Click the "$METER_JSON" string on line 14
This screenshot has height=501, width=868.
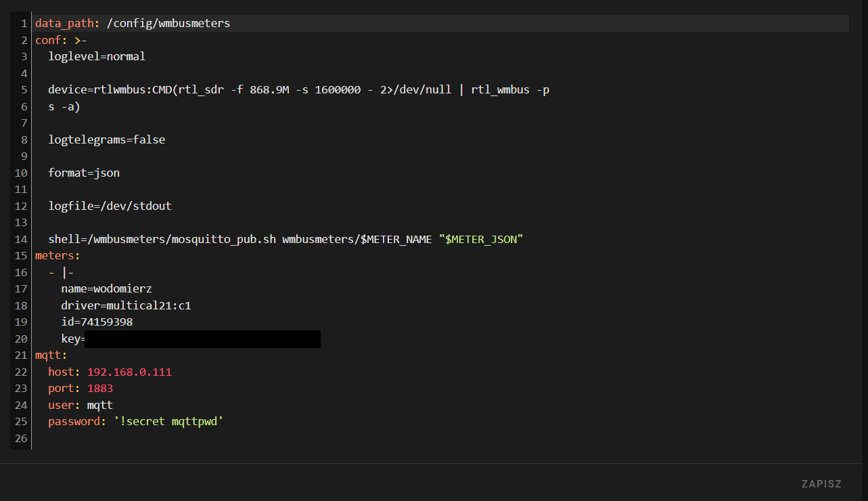point(481,239)
